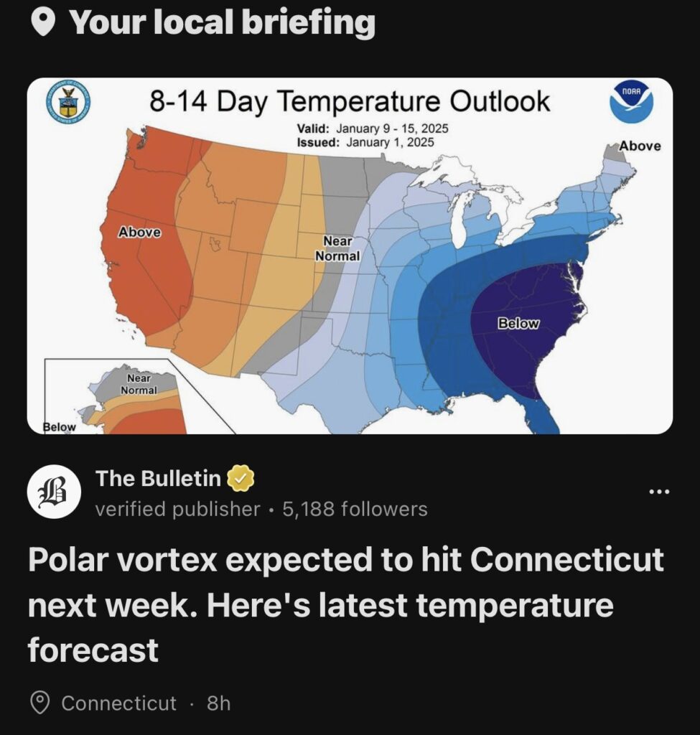Click the red Above label over West Coast

[139, 233]
